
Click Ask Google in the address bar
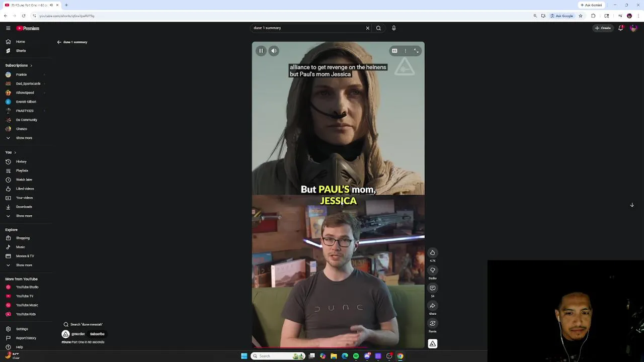click(x=562, y=16)
